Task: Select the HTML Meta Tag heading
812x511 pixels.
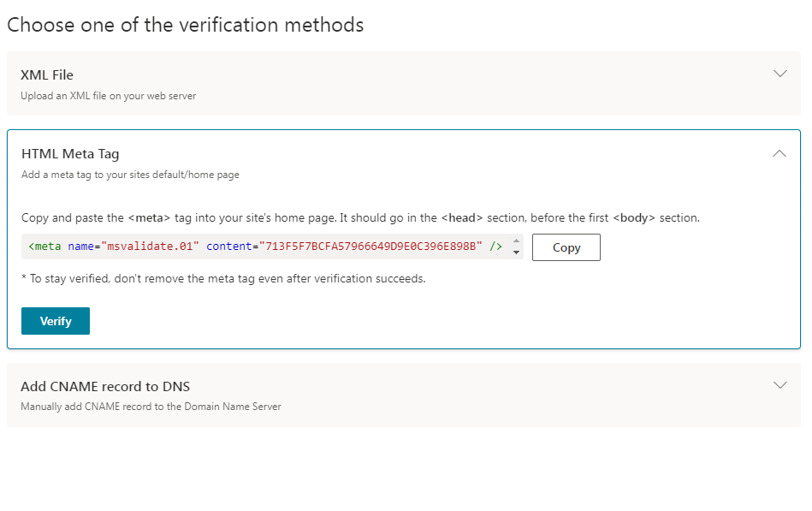Action: click(70, 154)
